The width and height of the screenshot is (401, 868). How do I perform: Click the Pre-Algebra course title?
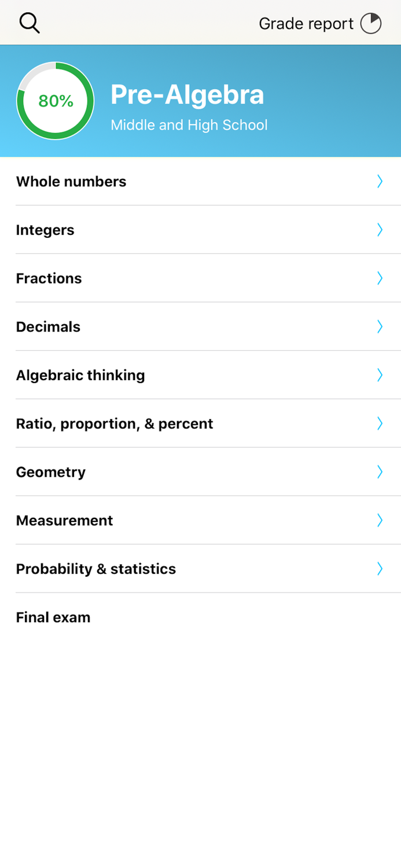pyautogui.click(x=187, y=94)
